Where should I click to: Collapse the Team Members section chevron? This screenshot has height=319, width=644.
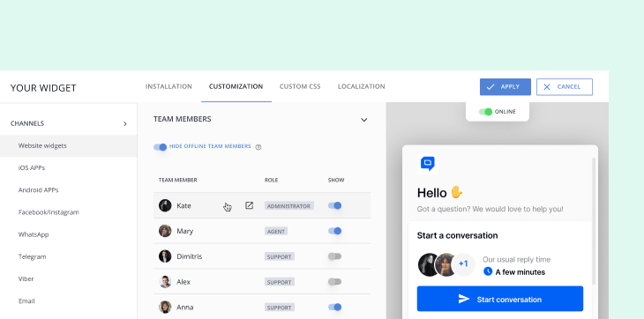(x=363, y=120)
